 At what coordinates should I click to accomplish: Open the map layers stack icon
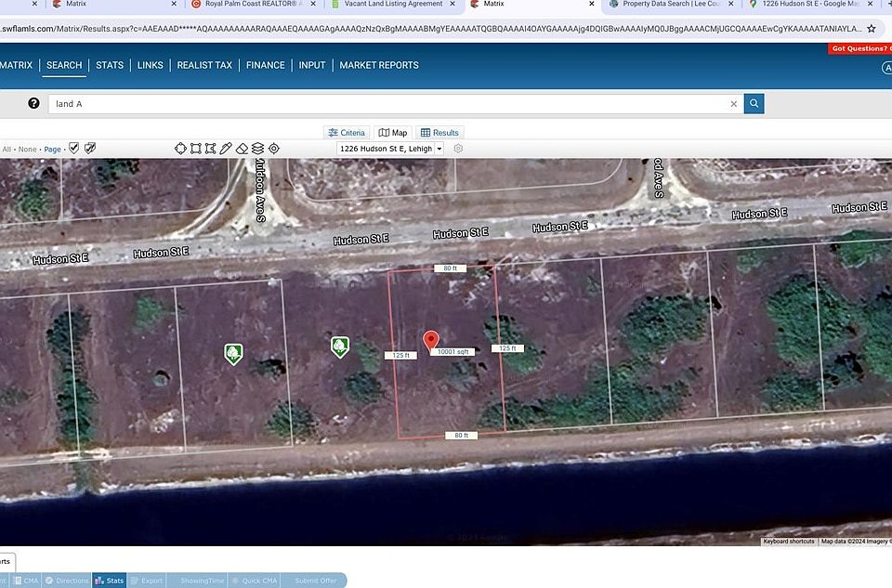257,149
